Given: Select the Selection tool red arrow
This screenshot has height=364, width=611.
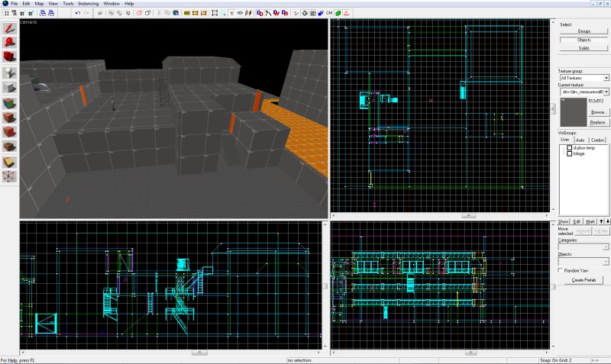Looking at the screenshot, I should tap(9, 28).
